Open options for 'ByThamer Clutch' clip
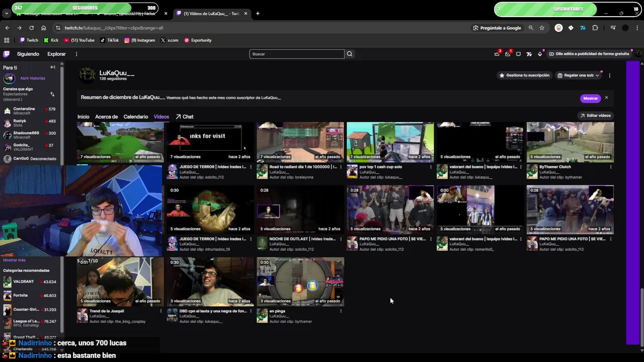 point(610,166)
